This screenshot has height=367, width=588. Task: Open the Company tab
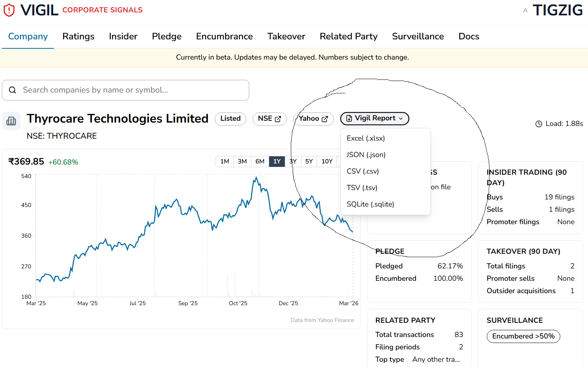click(x=28, y=36)
